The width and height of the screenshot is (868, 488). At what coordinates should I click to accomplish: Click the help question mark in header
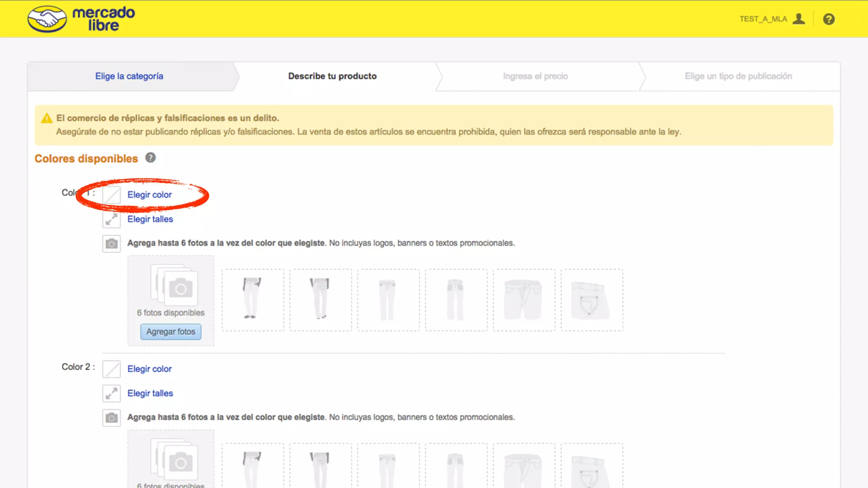829,19
